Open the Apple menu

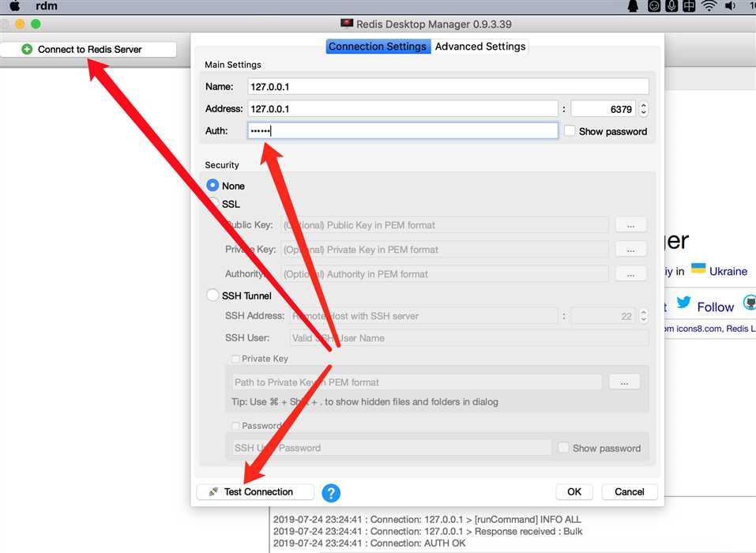point(15,6)
